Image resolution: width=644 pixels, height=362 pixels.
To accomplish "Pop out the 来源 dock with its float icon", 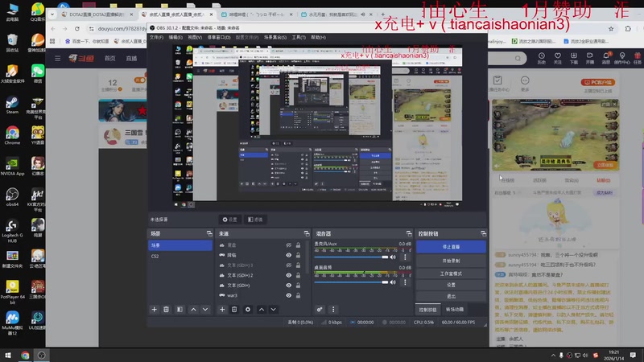I will coord(307,233).
